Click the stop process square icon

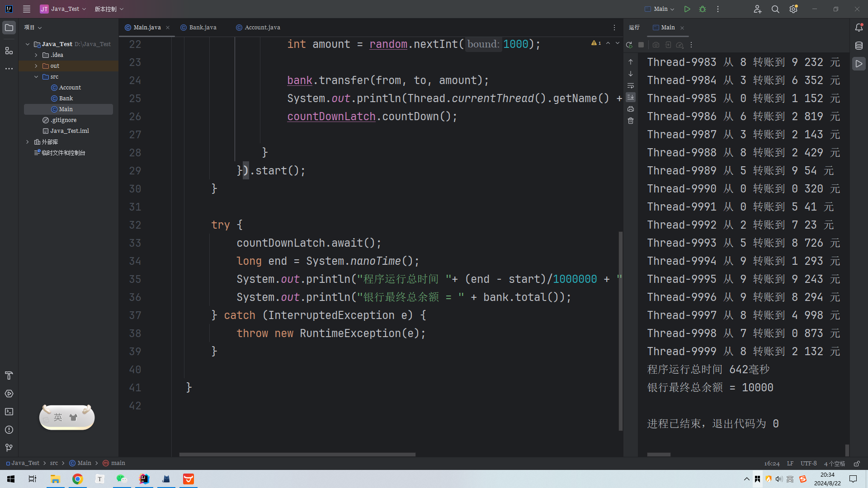coord(641,45)
